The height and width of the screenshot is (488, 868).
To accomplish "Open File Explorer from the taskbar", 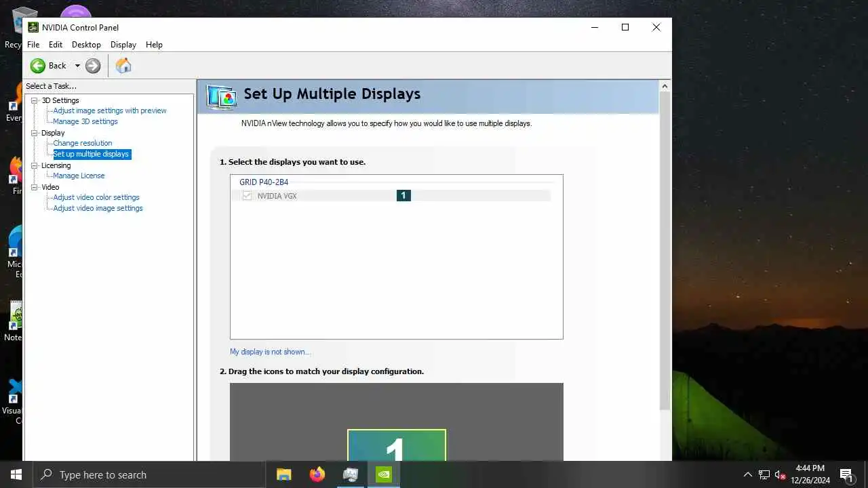I will [x=284, y=474].
